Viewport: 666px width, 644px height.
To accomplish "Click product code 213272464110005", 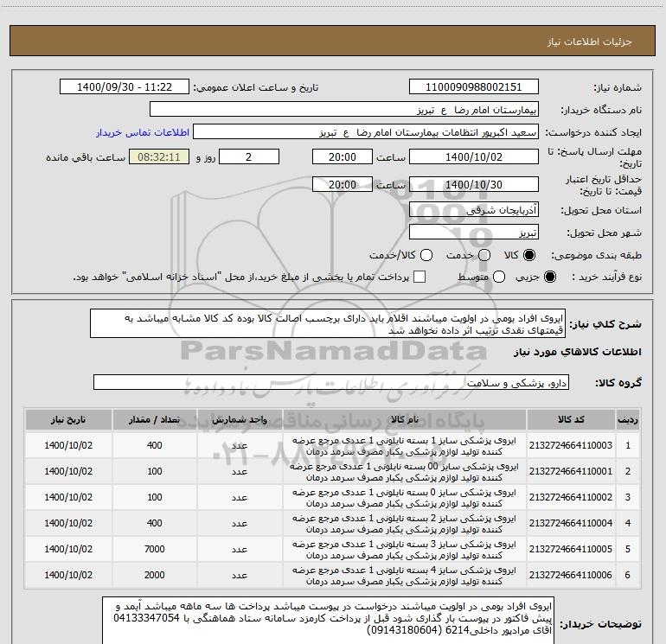I will [x=571, y=549].
